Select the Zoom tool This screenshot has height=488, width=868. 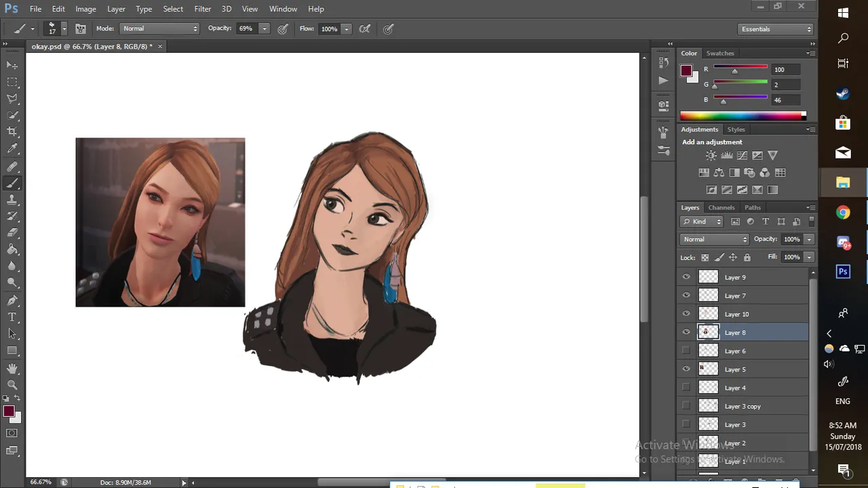pyautogui.click(x=12, y=384)
